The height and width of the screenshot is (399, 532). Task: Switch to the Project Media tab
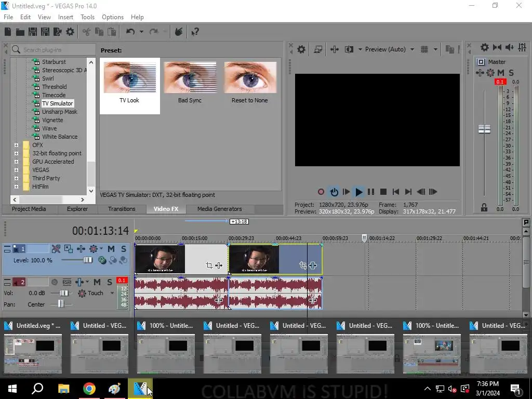[x=29, y=209]
